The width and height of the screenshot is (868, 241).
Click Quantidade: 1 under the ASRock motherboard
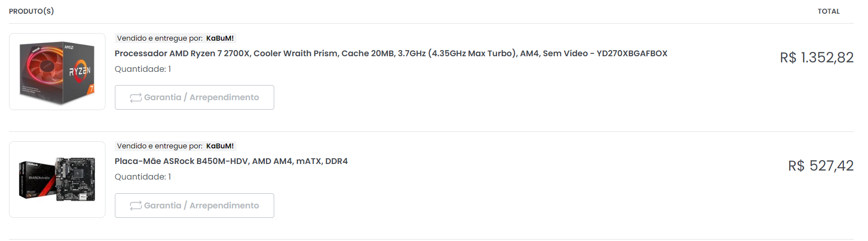[x=143, y=177]
